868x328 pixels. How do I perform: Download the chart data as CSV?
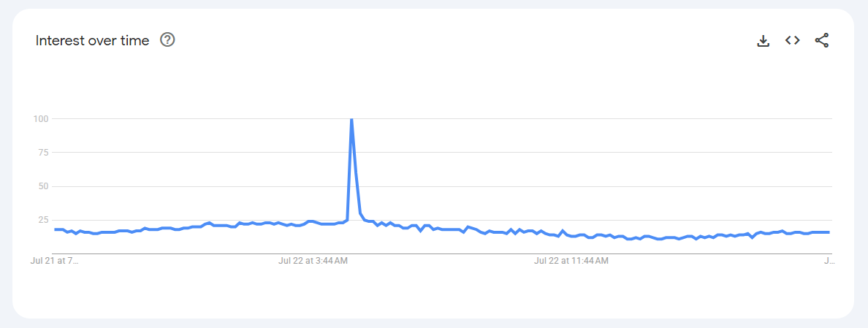pyautogui.click(x=764, y=41)
